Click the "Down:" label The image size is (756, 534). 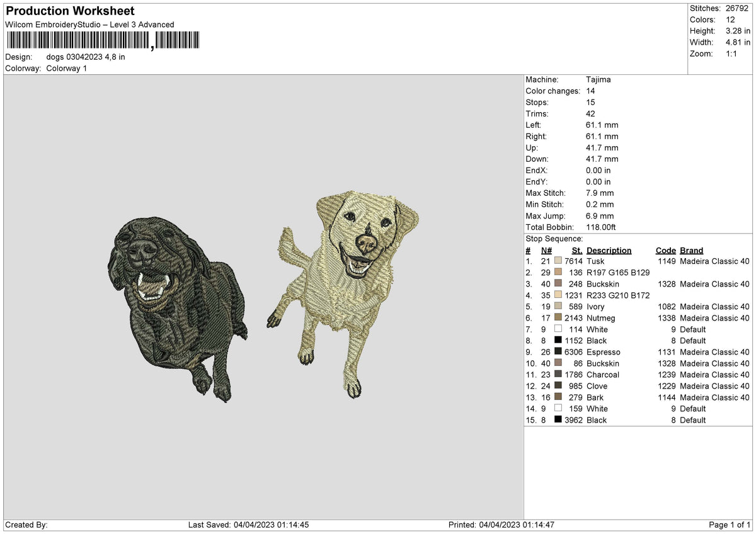click(x=537, y=159)
